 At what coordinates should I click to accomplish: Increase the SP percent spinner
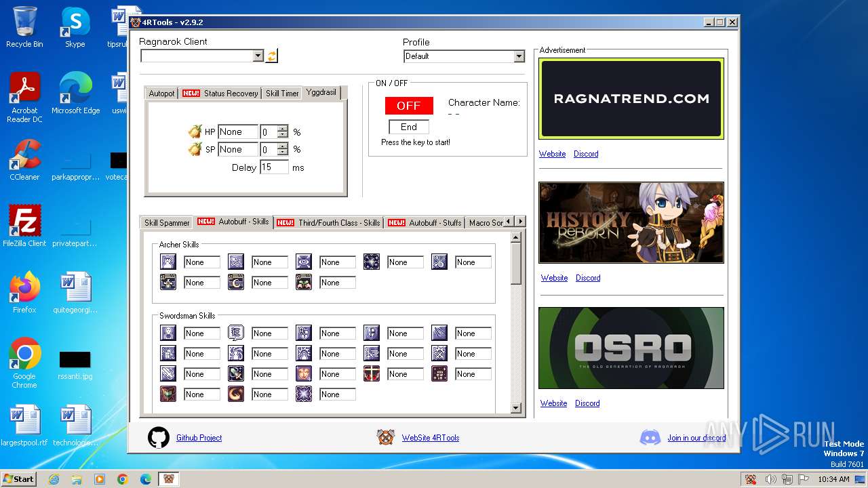point(283,146)
